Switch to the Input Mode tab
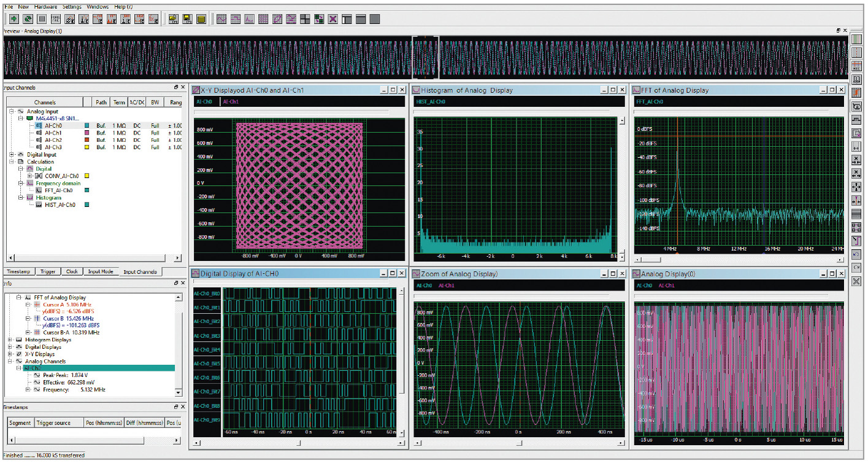Screen dimensions: 868x463 coord(101,271)
